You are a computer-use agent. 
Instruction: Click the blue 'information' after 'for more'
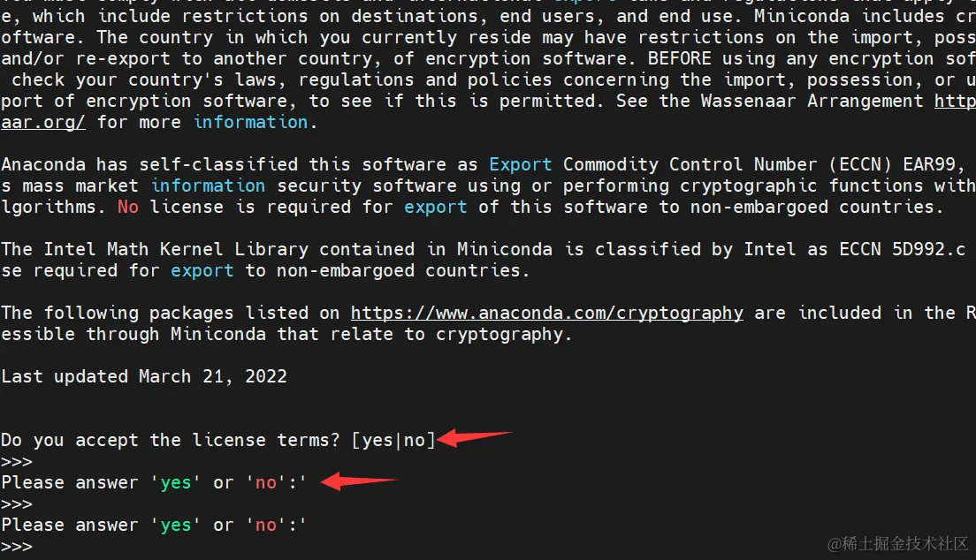[x=251, y=122]
